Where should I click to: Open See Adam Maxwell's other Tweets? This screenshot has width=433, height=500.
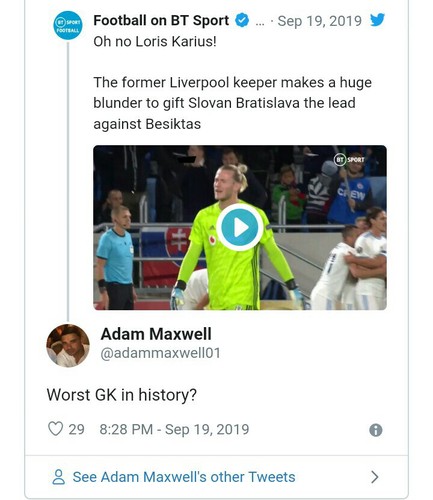[184, 477]
